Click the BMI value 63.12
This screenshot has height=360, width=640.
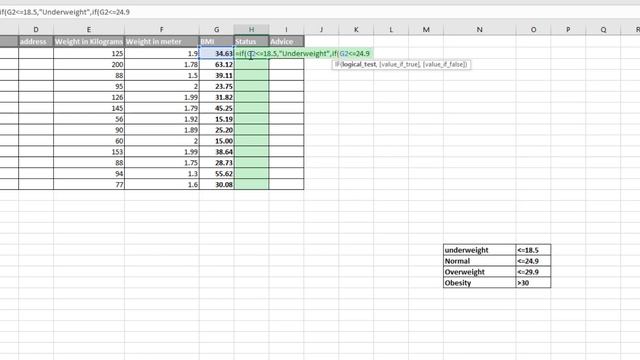pos(216,64)
